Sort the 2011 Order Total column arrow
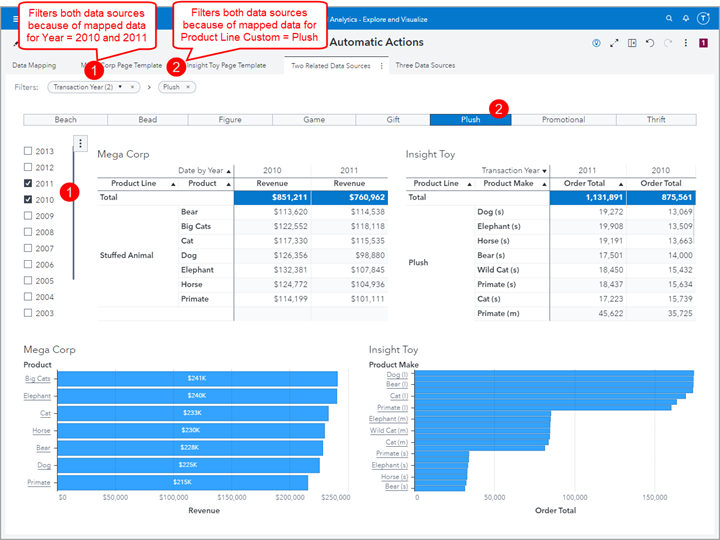Viewport: 720px width, 540px height. 621,184
